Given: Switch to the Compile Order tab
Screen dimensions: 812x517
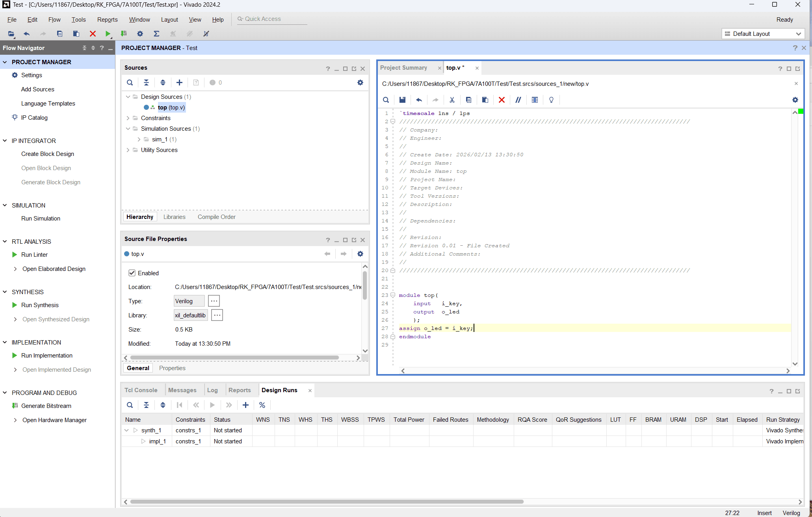Looking at the screenshot, I should pos(216,217).
